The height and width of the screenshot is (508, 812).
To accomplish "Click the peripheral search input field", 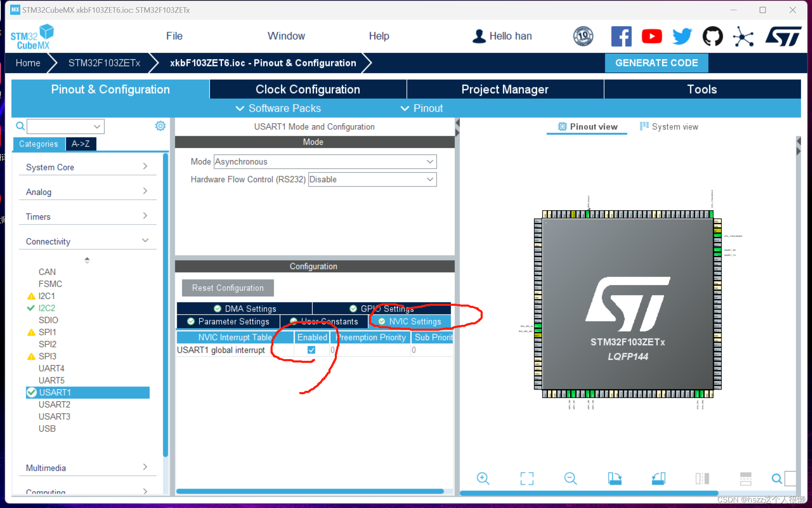I will tap(60, 126).
